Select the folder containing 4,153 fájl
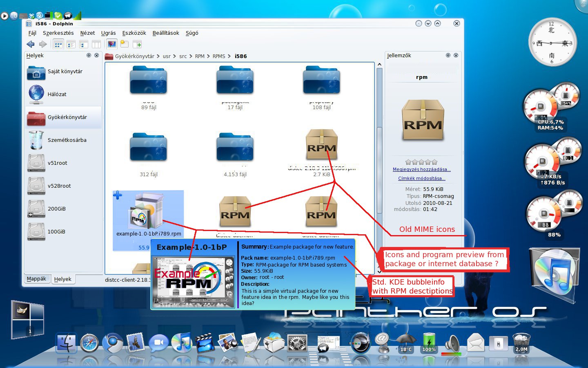588x368 pixels. tap(235, 147)
